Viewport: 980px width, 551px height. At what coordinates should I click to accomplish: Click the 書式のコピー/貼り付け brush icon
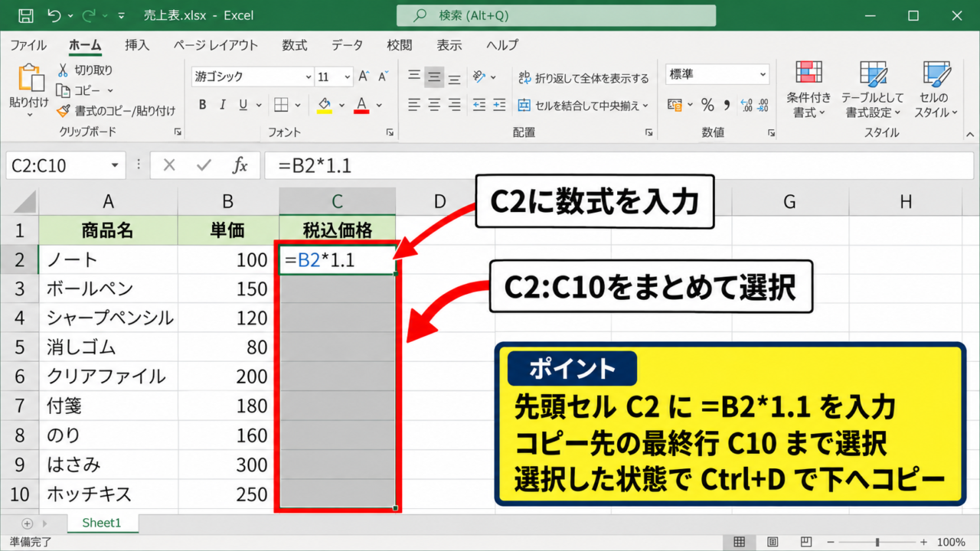(63, 110)
